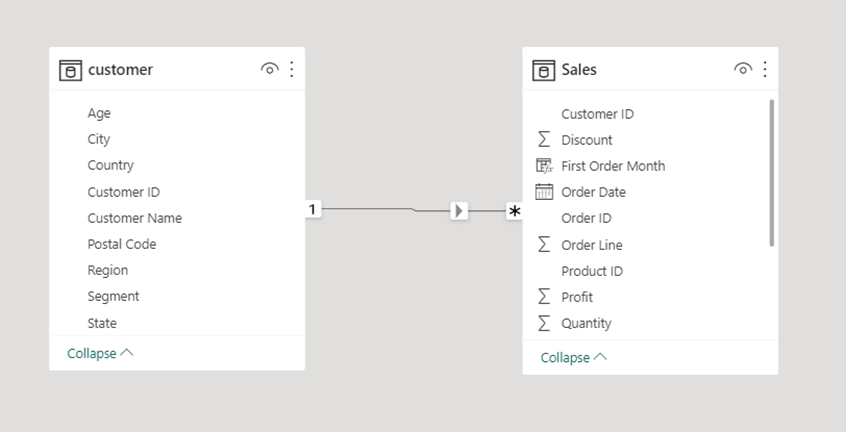Click the sigma icon beside Discount
846x432 pixels.
pos(544,140)
